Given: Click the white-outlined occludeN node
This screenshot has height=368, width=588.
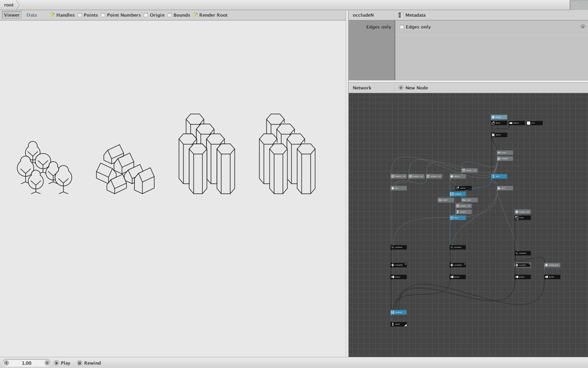Looking at the screenshot, I should [x=522, y=265].
